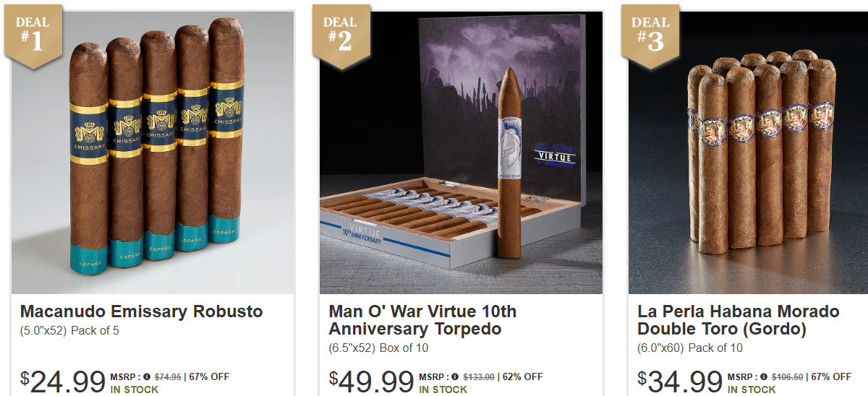The height and width of the screenshot is (396, 868).
Task: Click IN STOCK status under Macanudo Emissary
Action: (135, 389)
